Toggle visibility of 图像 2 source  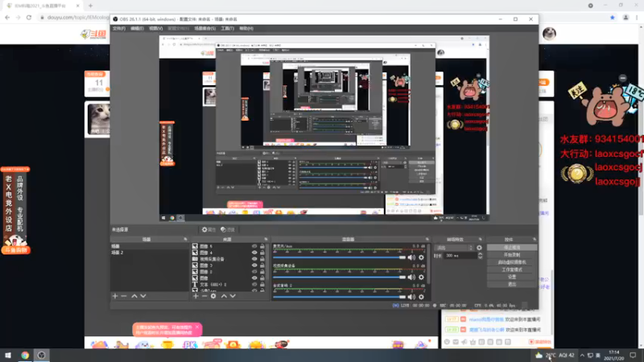pyautogui.click(x=254, y=272)
